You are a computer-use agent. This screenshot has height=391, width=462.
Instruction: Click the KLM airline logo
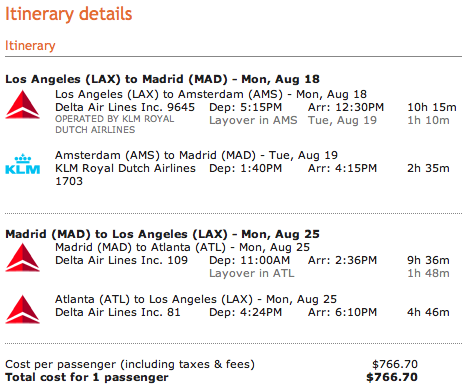pyautogui.click(x=23, y=164)
